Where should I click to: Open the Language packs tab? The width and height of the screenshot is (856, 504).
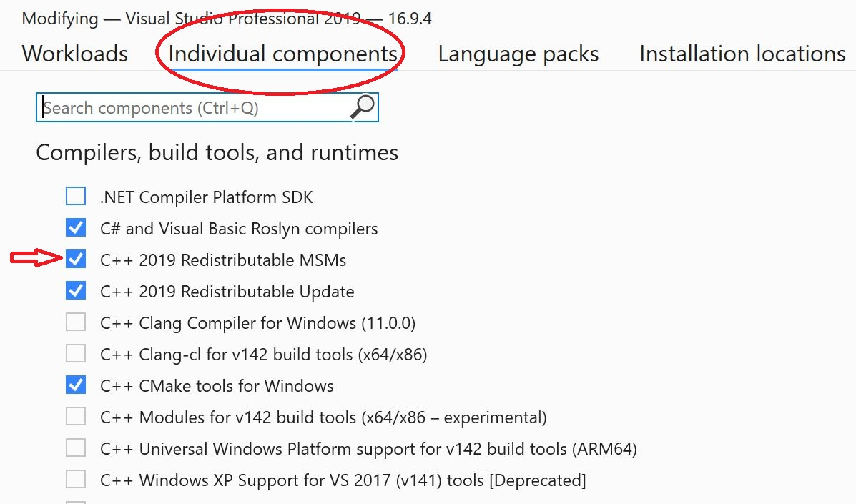tap(518, 54)
